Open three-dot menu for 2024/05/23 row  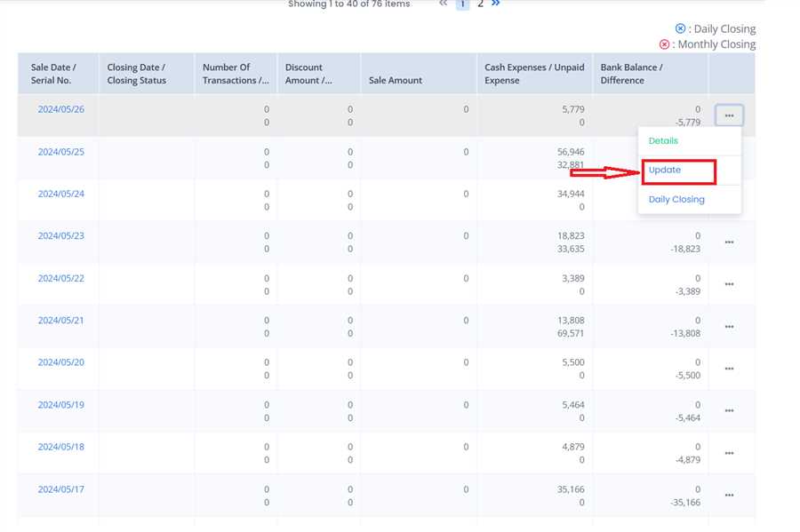(729, 242)
